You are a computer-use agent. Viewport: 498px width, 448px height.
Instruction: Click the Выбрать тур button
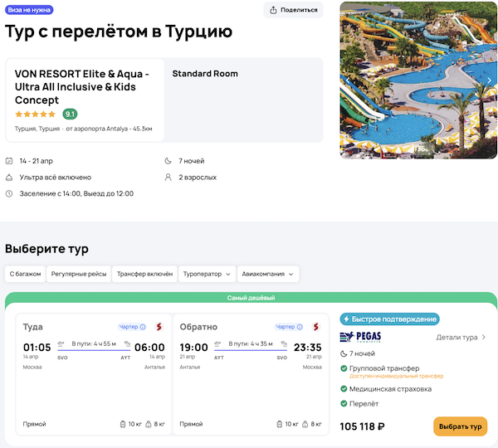click(x=460, y=426)
